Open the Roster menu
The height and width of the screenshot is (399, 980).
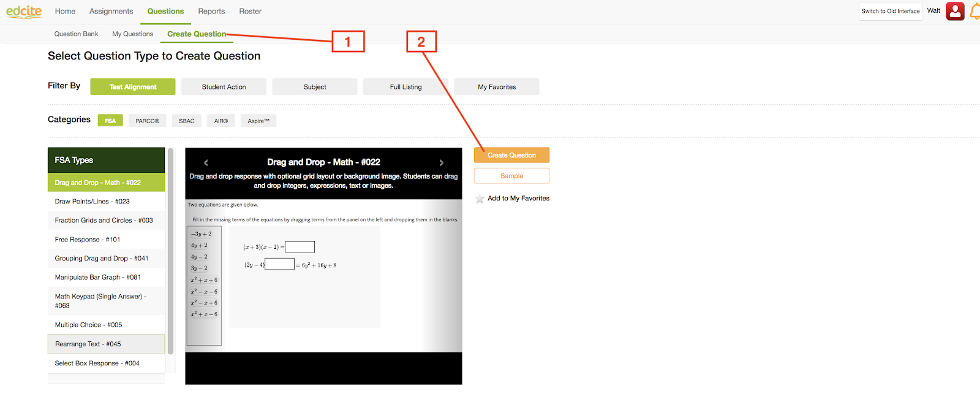click(250, 11)
